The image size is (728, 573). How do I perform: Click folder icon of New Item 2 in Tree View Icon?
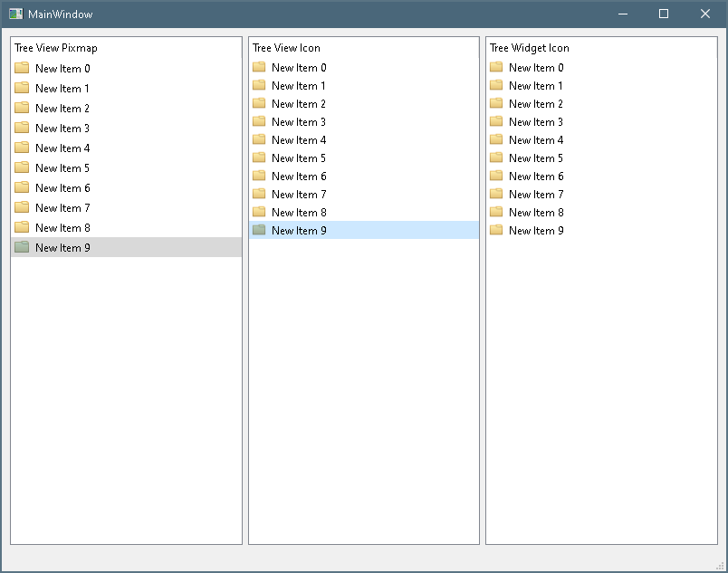pyautogui.click(x=259, y=103)
